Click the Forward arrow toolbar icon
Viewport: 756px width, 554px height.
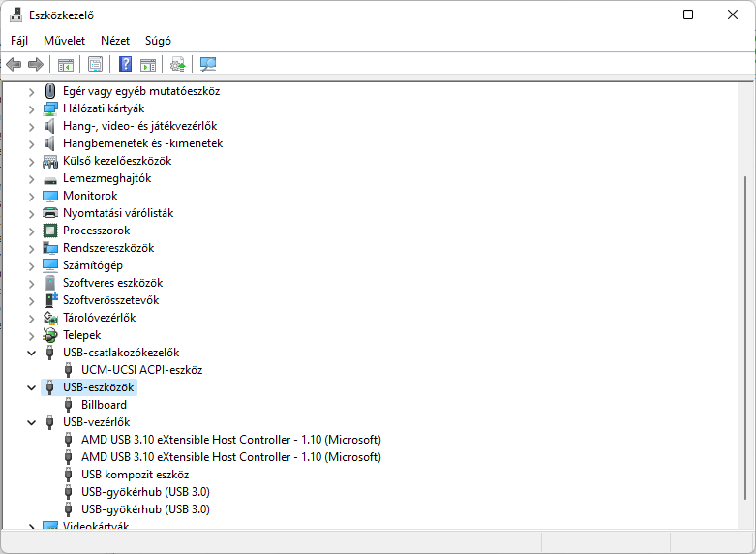pos(36,64)
